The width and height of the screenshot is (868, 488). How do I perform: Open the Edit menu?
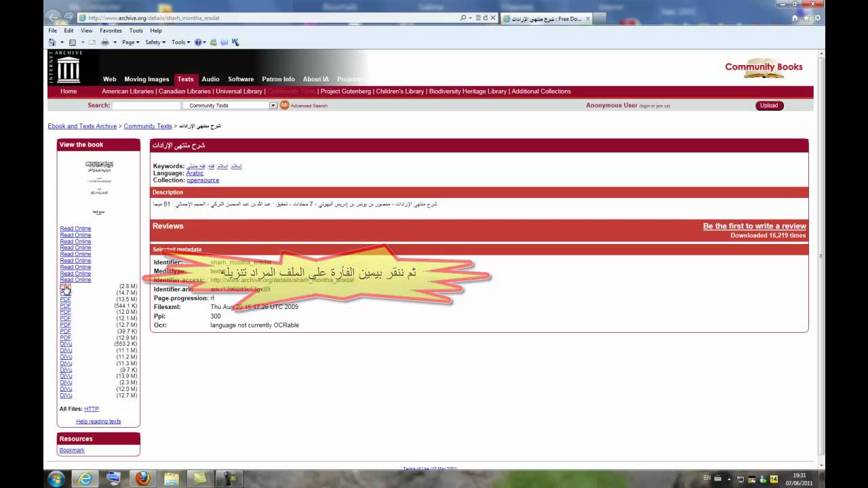tap(68, 30)
